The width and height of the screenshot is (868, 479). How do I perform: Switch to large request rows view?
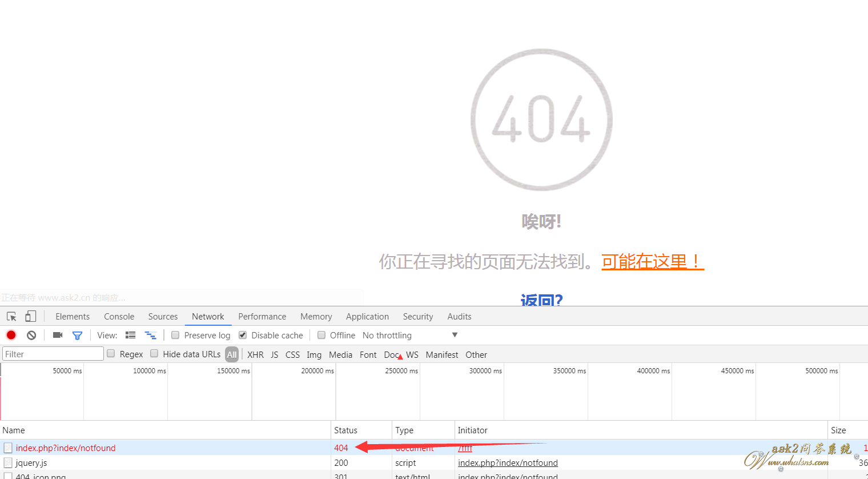[131, 336]
